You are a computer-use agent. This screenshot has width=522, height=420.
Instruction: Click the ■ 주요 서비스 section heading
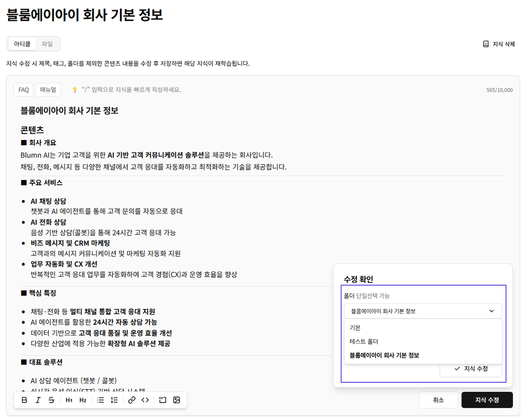tap(42, 183)
